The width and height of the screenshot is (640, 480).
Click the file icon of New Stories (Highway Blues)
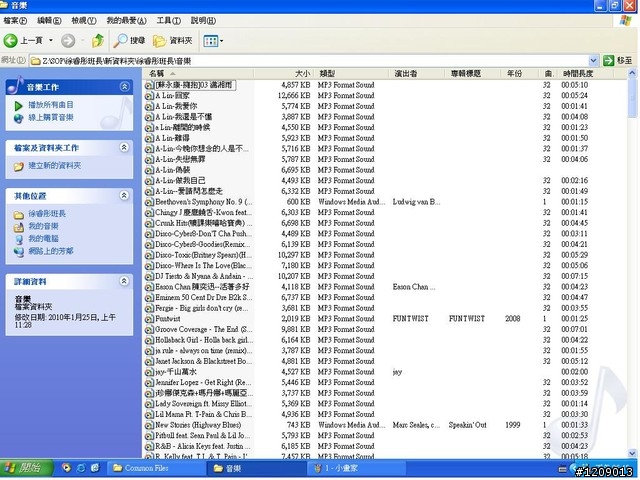(x=150, y=425)
